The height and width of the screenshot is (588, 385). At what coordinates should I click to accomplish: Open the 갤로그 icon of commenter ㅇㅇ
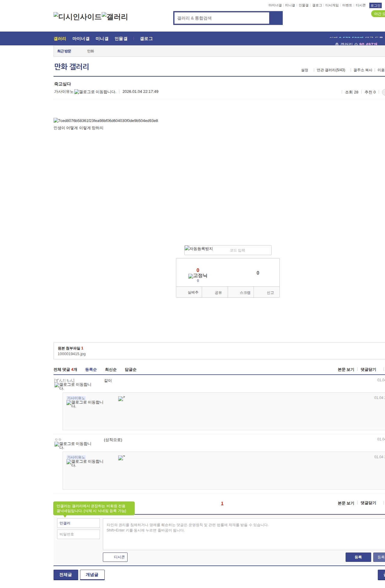click(73, 445)
